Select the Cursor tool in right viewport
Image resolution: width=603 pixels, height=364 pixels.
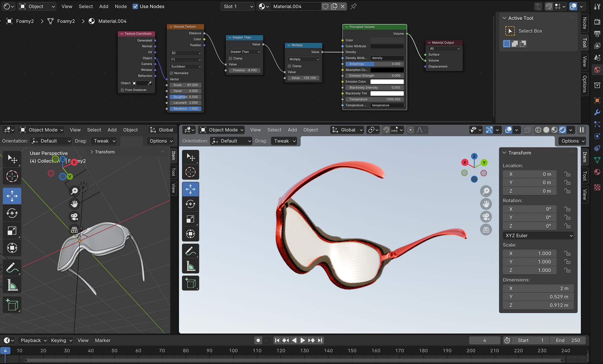(190, 172)
